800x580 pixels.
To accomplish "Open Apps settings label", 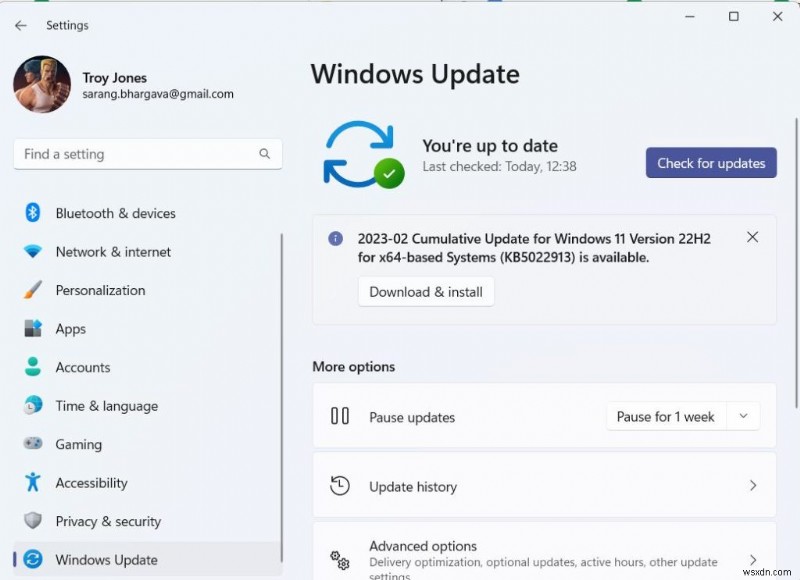I will pyautogui.click(x=70, y=329).
